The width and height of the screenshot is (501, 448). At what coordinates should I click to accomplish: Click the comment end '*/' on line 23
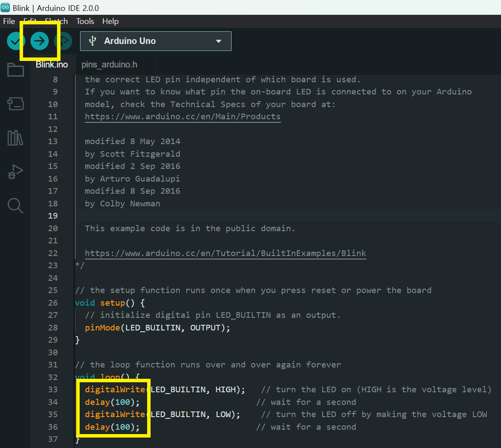pyautogui.click(x=80, y=266)
